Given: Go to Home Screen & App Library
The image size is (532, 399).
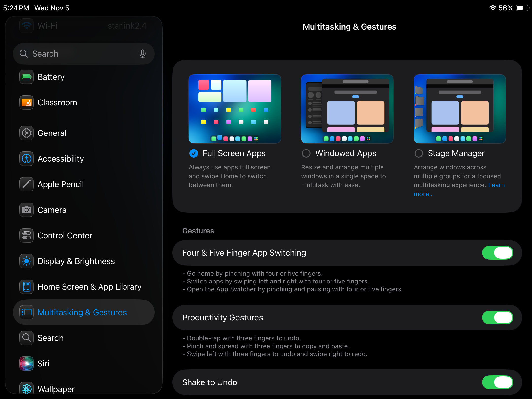Looking at the screenshot, I should 89,287.
